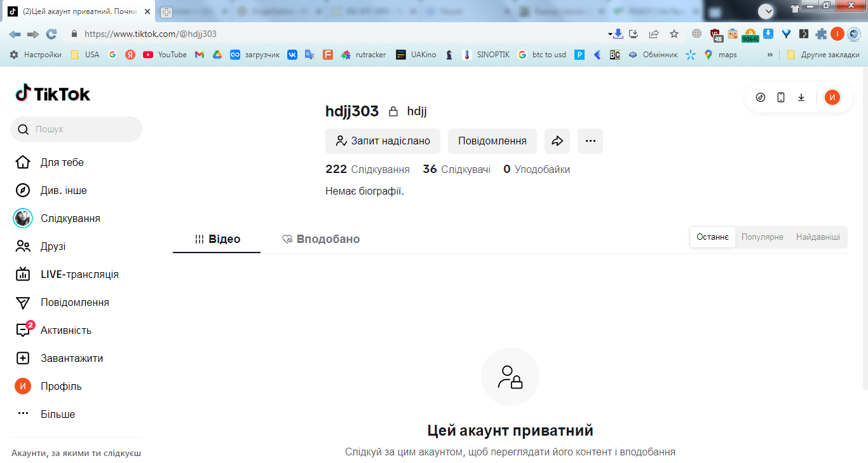Reload the page with the refresh icon
Viewport: 868px width, 463px height.
(x=51, y=34)
